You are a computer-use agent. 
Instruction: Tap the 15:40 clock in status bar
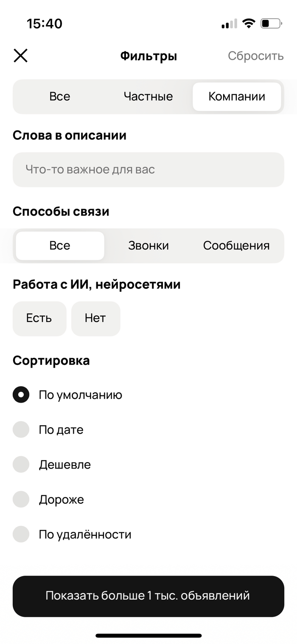point(45,23)
